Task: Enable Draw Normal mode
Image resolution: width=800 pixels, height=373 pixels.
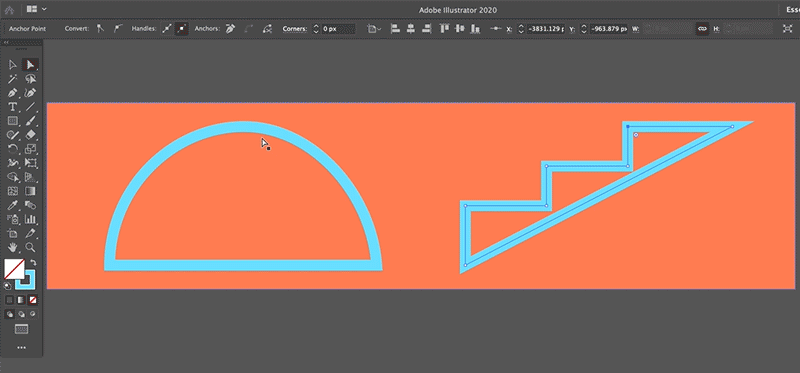Action: pyautogui.click(x=10, y=314)
